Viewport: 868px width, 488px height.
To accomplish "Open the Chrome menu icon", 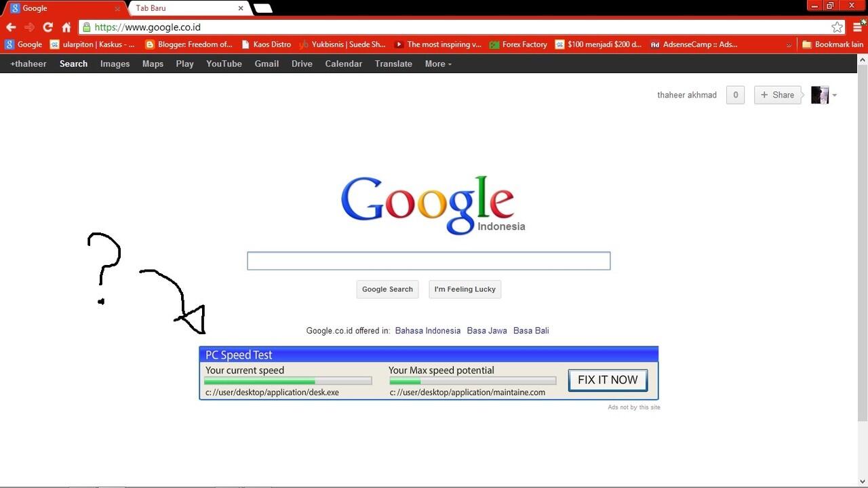I will point(858,27).
